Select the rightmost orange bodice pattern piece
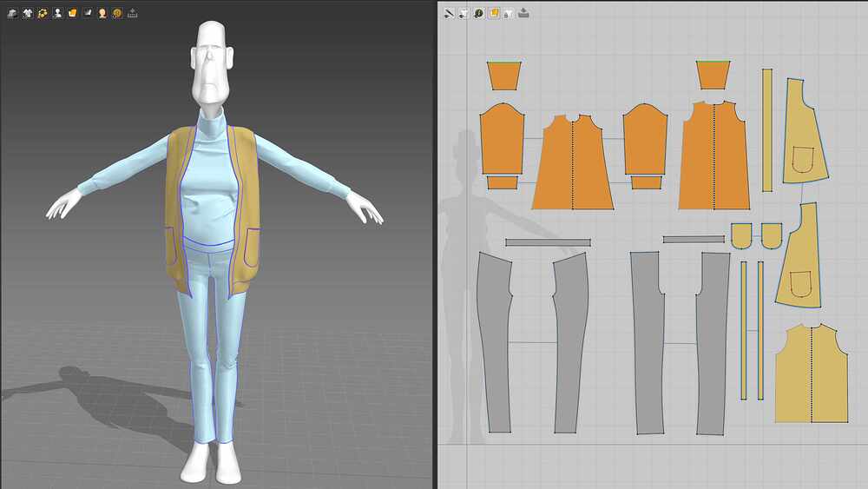 point(714,156)
